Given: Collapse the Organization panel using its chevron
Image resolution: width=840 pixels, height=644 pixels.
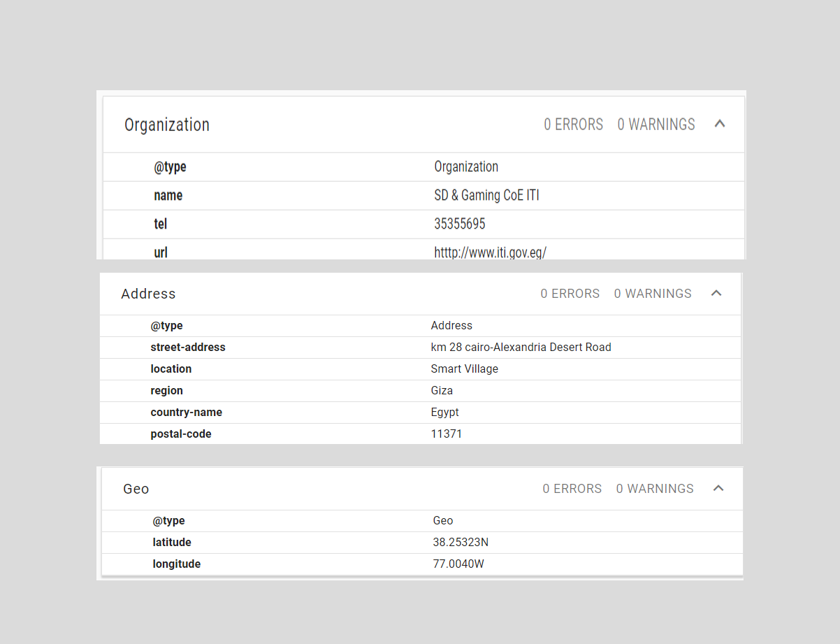Looking at the screenshot, I should pyautogui.click(x=719, y=123).
